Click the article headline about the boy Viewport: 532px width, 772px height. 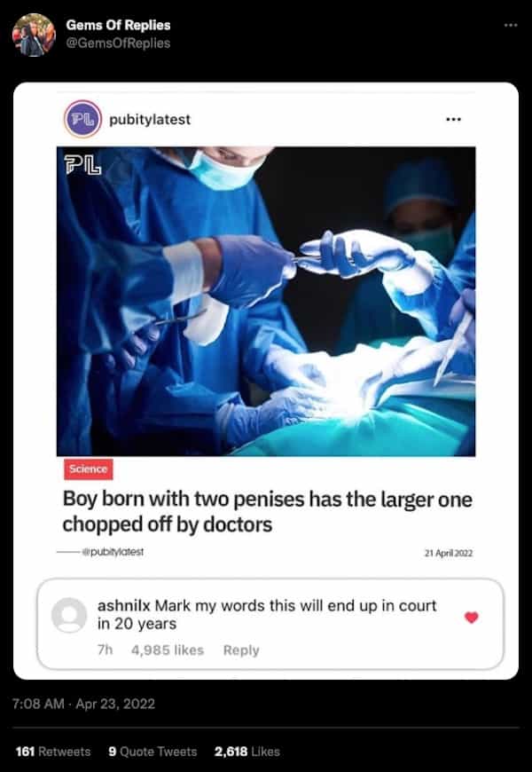(267, 512)
